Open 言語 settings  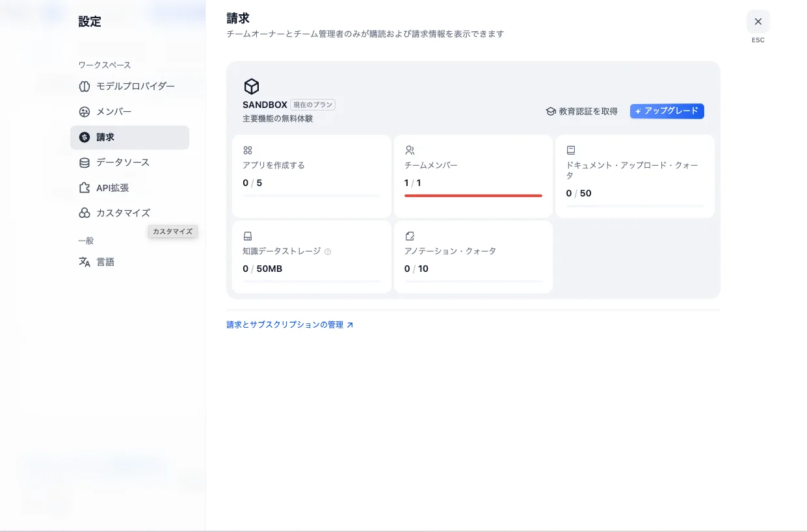pyautogui.click(x=129, y=262)
